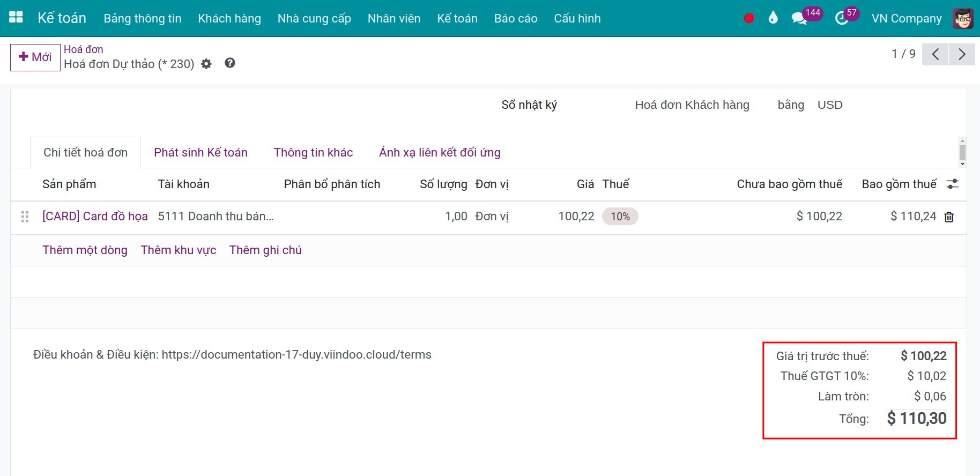
Task: Go to previous record with left chevron
Action: tap(936, 54)
